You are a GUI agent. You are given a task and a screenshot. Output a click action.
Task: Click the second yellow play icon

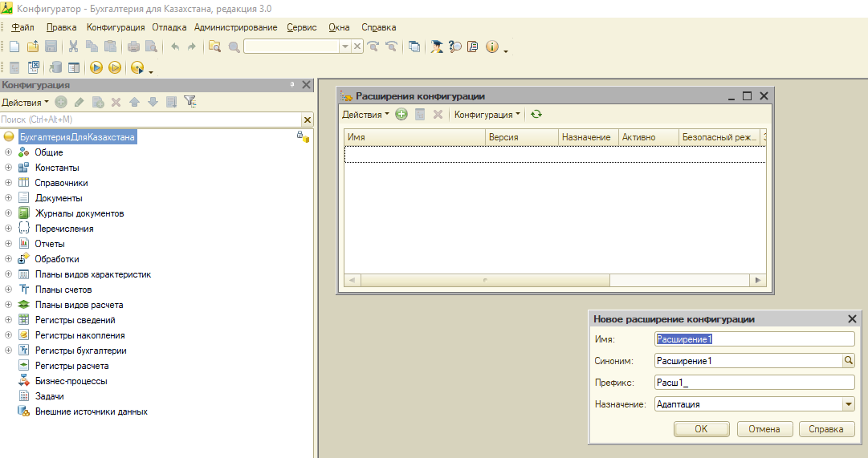click(115, 67)
